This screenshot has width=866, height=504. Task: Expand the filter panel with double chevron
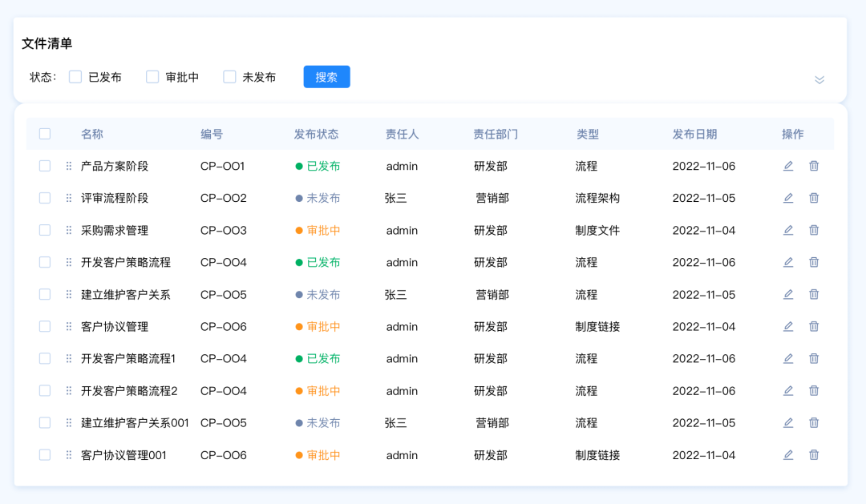pos(819,79)
